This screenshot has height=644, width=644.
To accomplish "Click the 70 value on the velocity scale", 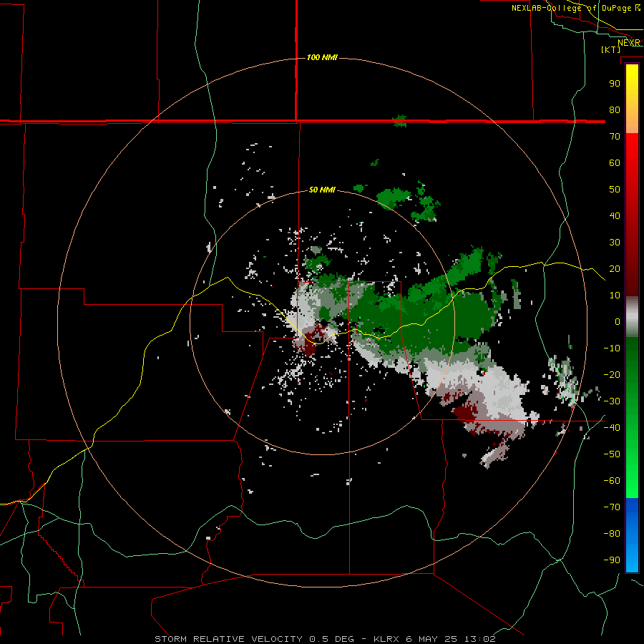I will tap(615, 137).
